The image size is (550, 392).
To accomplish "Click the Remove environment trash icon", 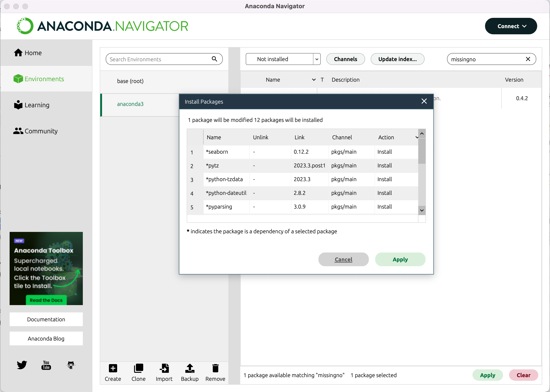I will (215, 368).
